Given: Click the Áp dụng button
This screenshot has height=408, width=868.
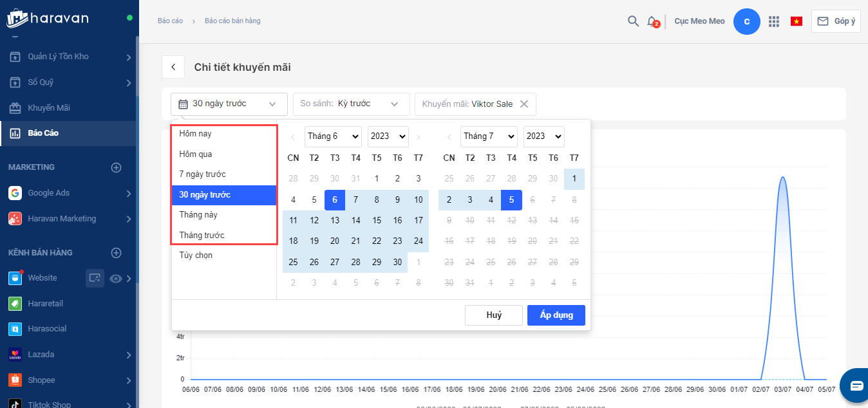Looking at the screenshot, I should (x=556, y=315).
